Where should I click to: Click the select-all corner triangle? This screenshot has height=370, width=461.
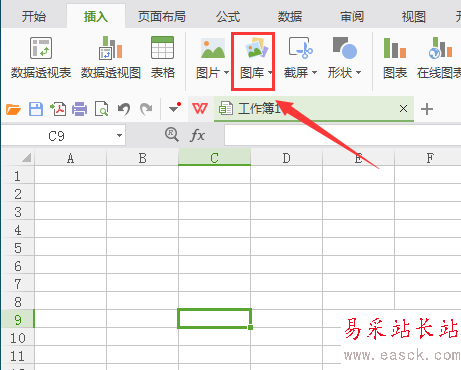[26, 157]
